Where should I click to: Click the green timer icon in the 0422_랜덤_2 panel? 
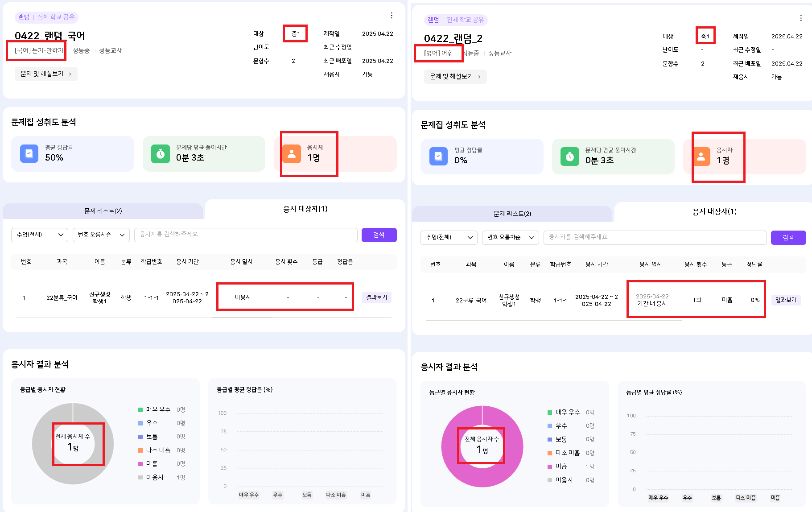569,157
